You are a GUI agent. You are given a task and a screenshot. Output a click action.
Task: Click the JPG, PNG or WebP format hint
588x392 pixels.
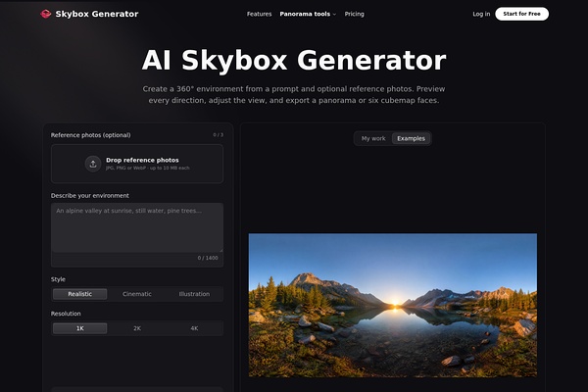tap(148, 168)
